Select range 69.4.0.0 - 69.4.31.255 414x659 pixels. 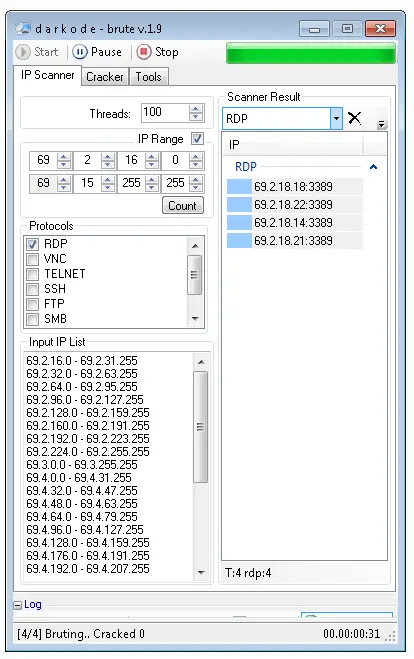click(79, 478)
